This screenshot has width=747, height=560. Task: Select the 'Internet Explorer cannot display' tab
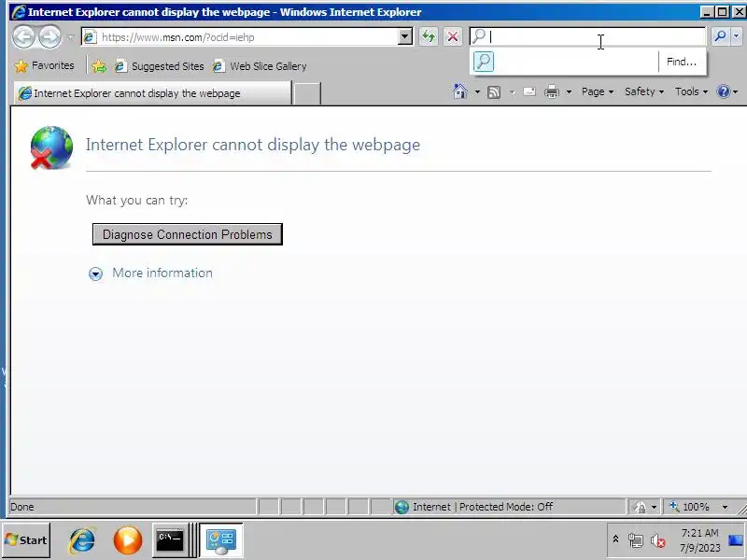152,93
